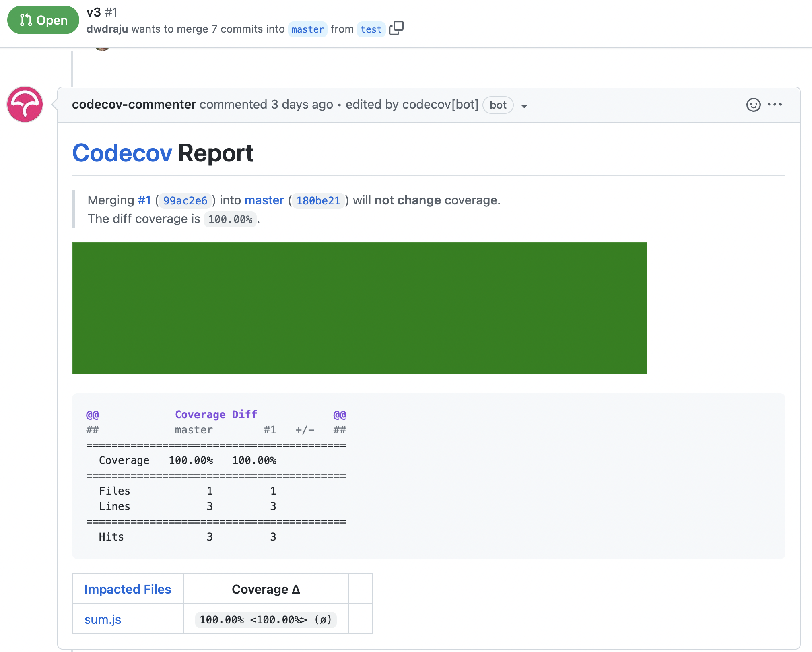
Task: Open commit 99ac2e6
Action: click(185, 200)
